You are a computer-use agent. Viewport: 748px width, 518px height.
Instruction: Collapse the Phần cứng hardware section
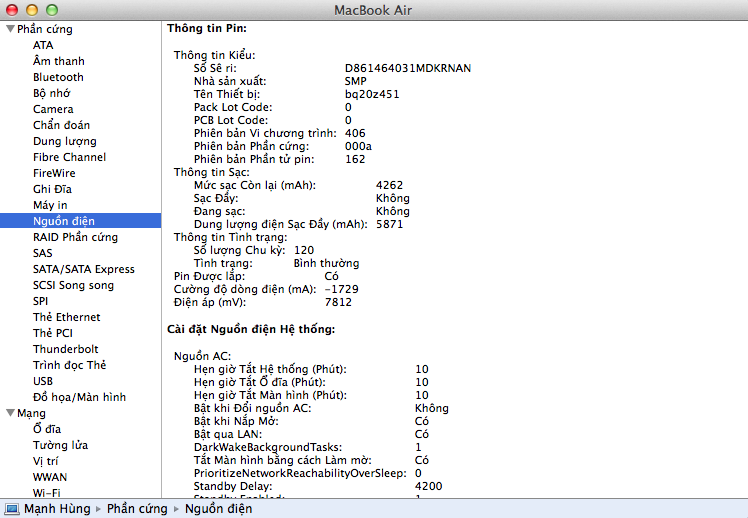pos(10,30)
